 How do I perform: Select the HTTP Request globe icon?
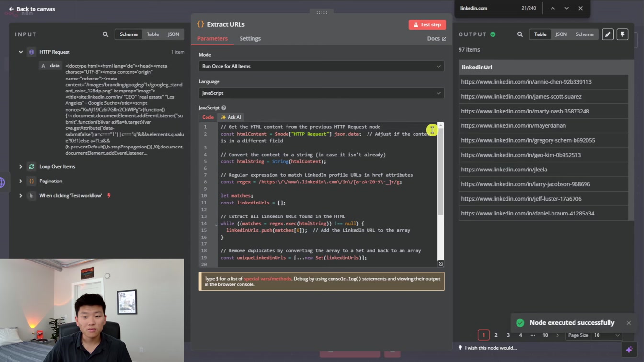pos(32,52)
